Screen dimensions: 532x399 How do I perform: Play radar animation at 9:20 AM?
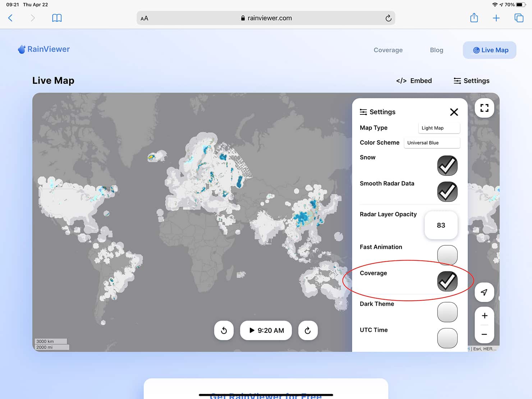click(x=266, y=330)
